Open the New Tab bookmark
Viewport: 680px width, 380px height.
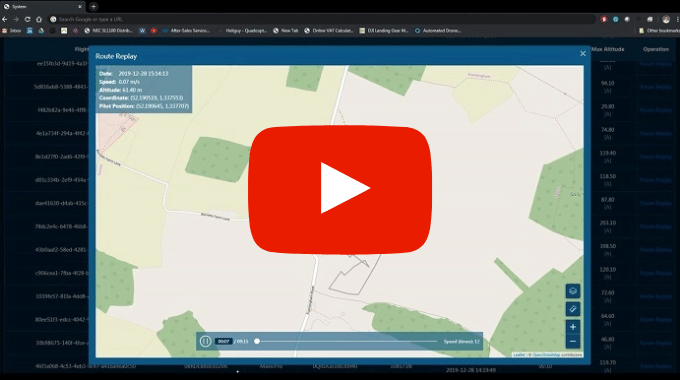click(286, 31)
